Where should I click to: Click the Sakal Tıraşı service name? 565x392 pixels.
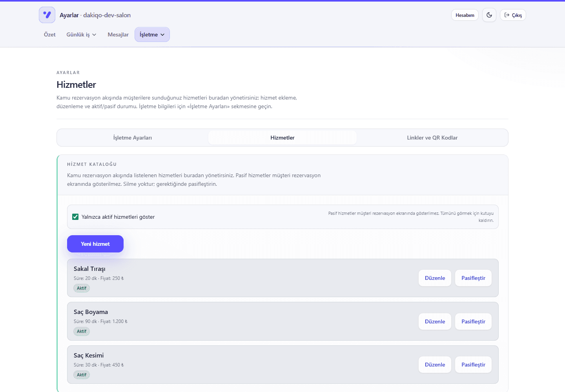coord(89,269)
